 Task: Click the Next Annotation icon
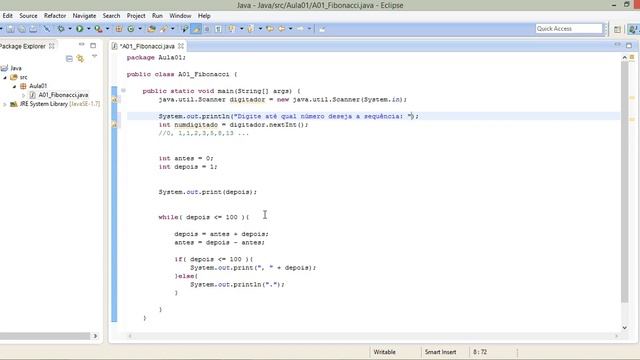[x=232, y=29]
